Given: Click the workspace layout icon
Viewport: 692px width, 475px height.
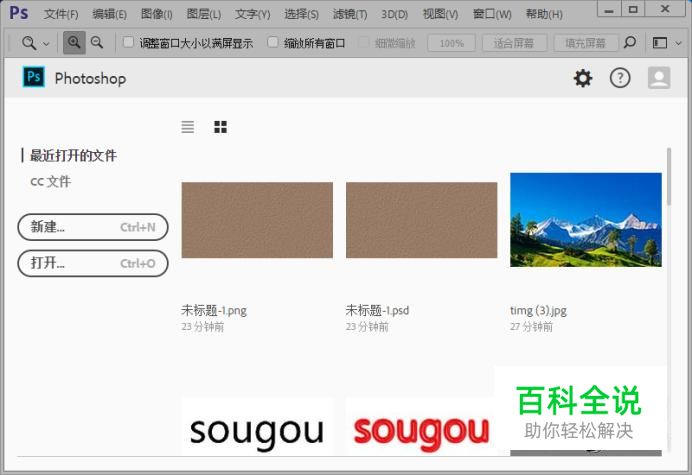Looking at the screenshot, I should [x=660, y=43].
